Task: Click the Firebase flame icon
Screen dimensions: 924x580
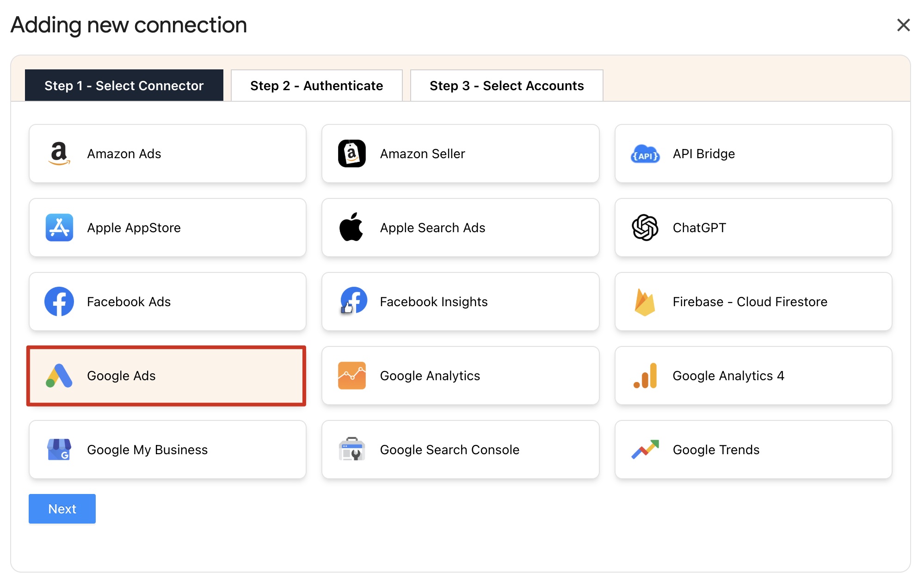Action: 645,302
